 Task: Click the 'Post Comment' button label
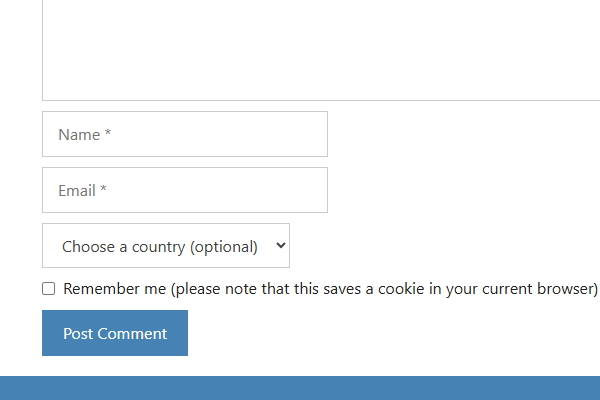pos(115,333)
